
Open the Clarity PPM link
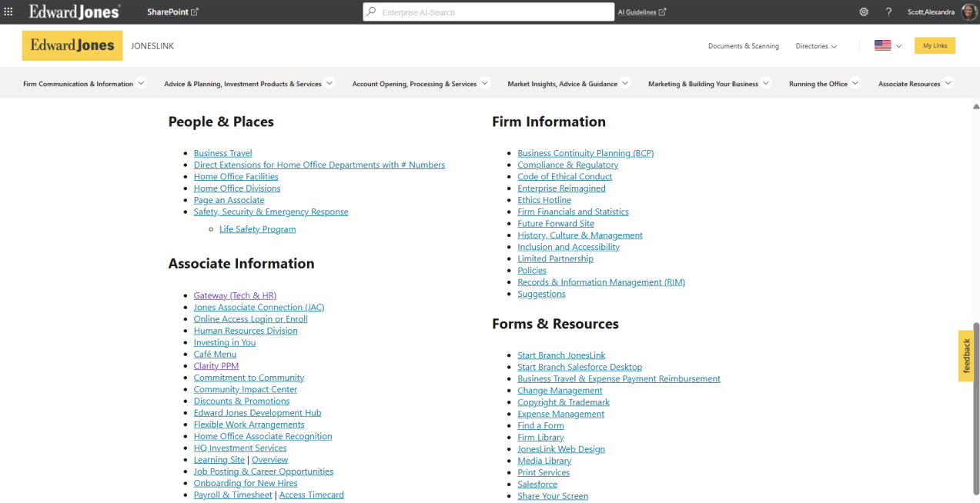pos(216,366)
